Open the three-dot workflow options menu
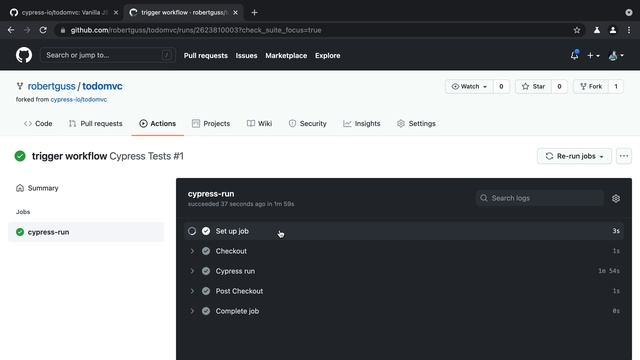 pyautogui.click(x=624, y=156)
